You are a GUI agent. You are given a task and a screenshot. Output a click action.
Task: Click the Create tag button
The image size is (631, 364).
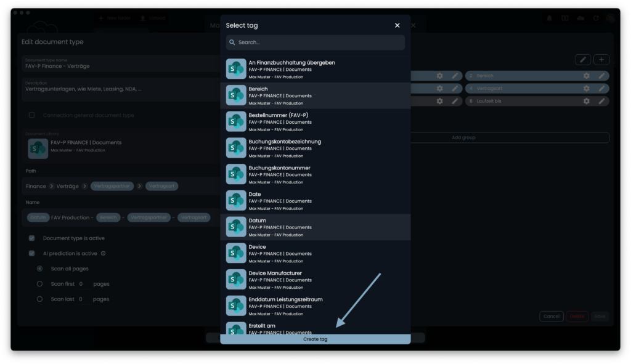point(315,339)
